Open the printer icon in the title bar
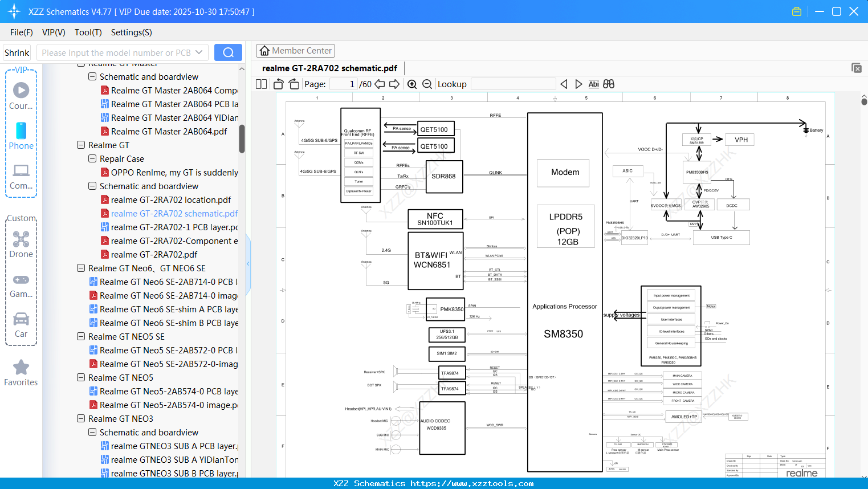This screenshot has height=489, width=868. tap(797, 11)
